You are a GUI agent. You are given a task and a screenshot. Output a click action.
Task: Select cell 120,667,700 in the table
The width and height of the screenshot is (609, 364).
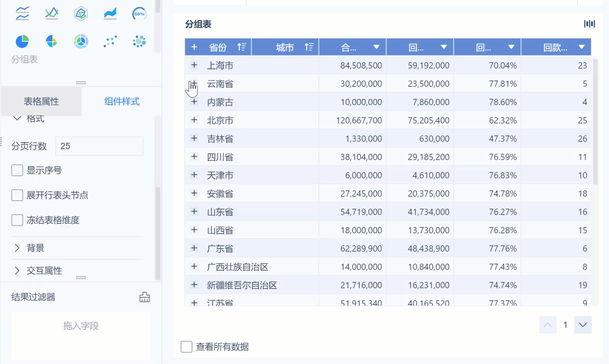353,120
